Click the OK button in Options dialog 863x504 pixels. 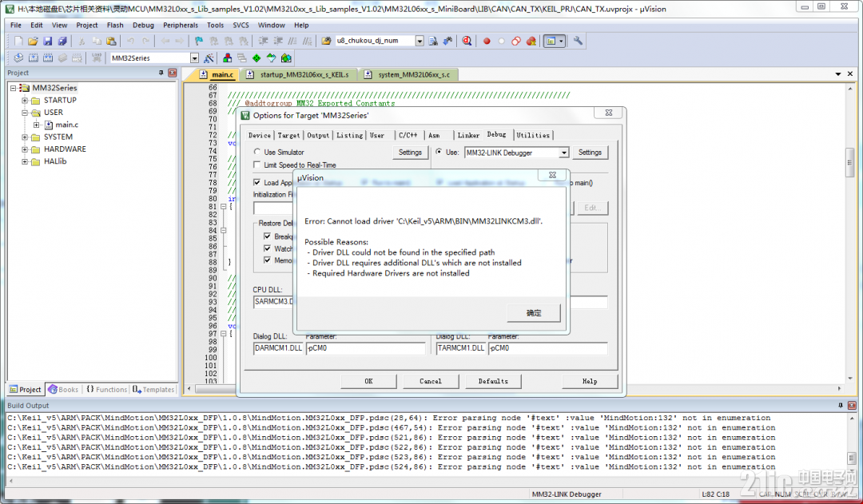(368, 381)
